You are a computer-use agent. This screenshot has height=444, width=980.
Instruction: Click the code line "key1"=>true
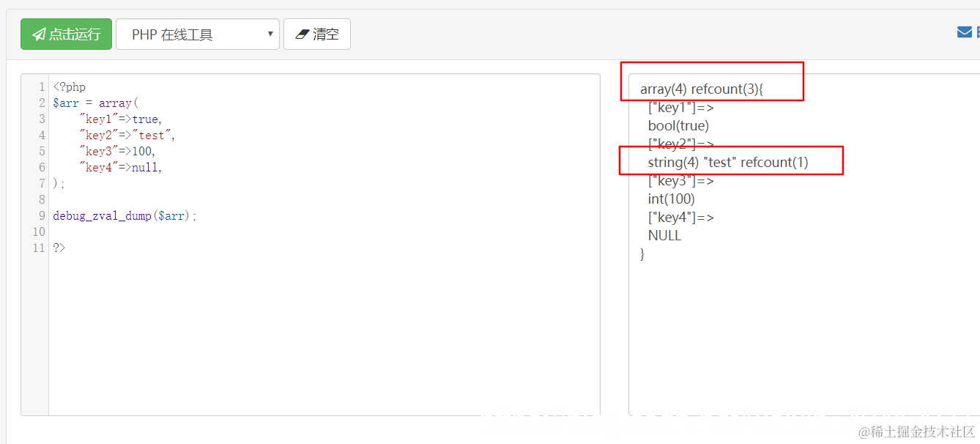[x=121, y=119]
